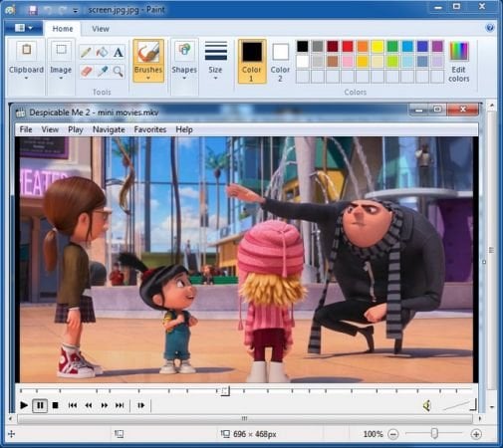Click the zoom in plus button
This screenshot has height=448, width=503.
[476, 434]
